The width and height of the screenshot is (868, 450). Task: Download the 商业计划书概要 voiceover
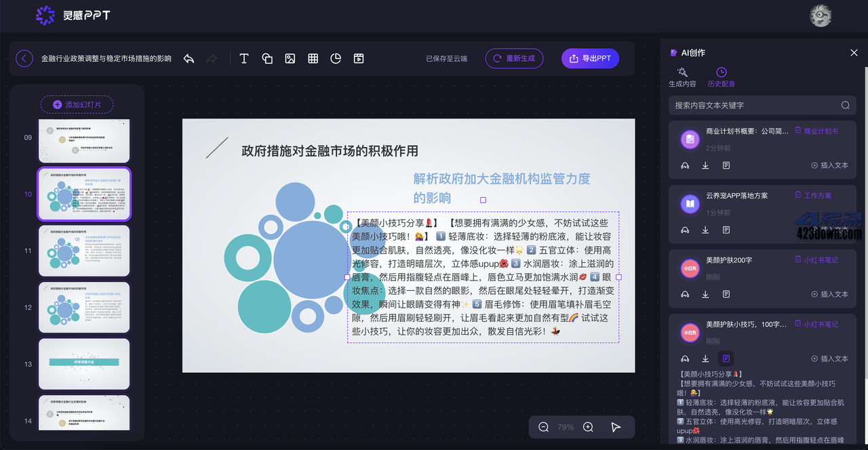pos(705,165)
